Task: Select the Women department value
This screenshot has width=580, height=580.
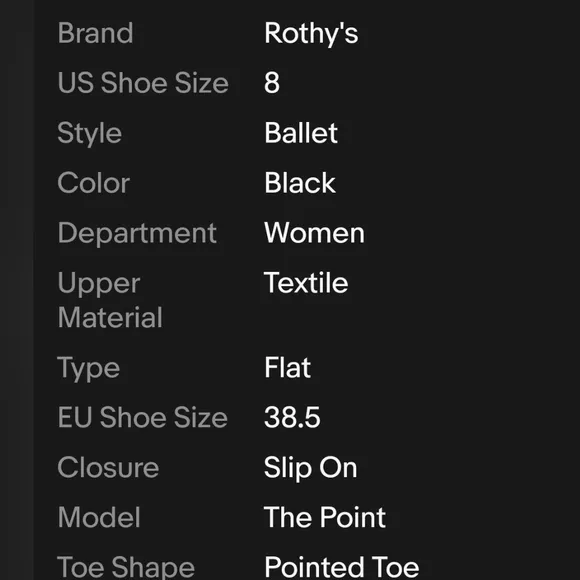Action: [314, 233]
